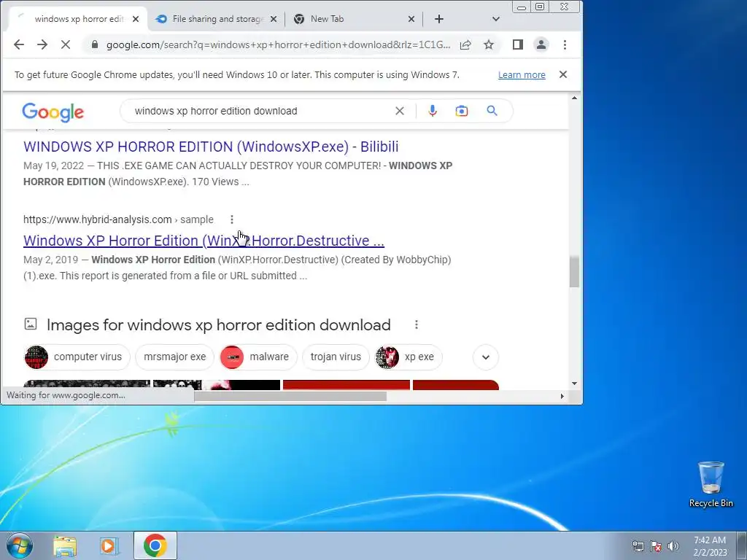Viewport: 747px width, 560px height.
Task: Open the network icon in the tray
Action: point(638,546)
